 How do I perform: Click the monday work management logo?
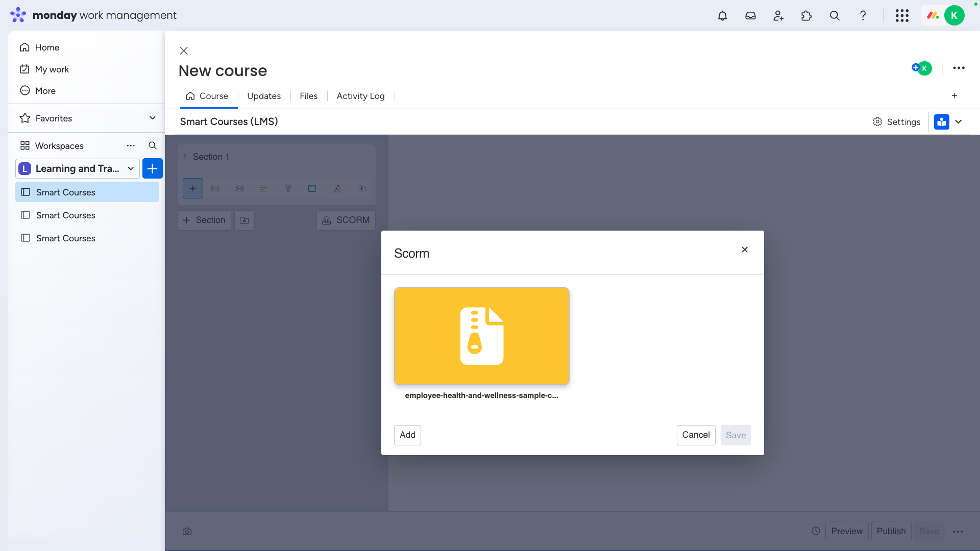coord(93,15)
